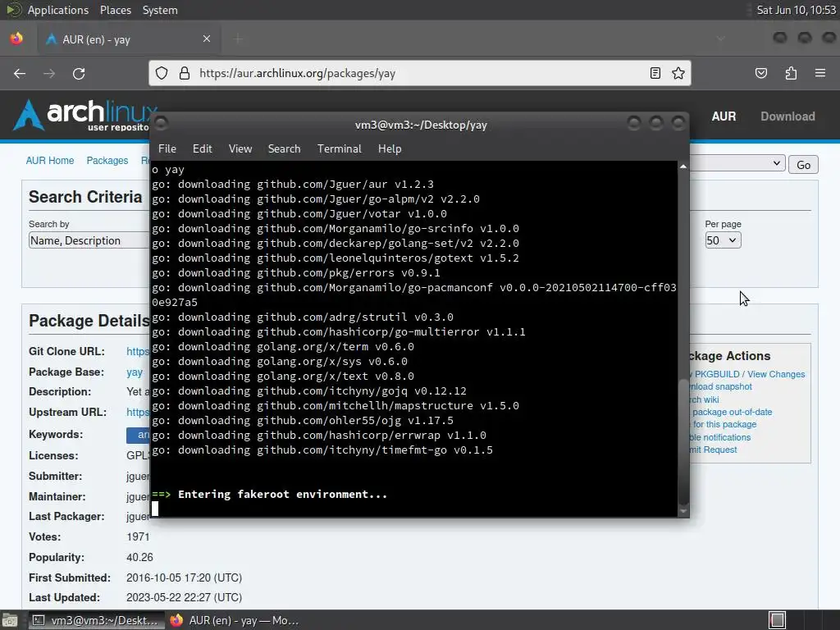Click the Submit Request link
This screenshot has height=630, width=840.
coord(713,450)
